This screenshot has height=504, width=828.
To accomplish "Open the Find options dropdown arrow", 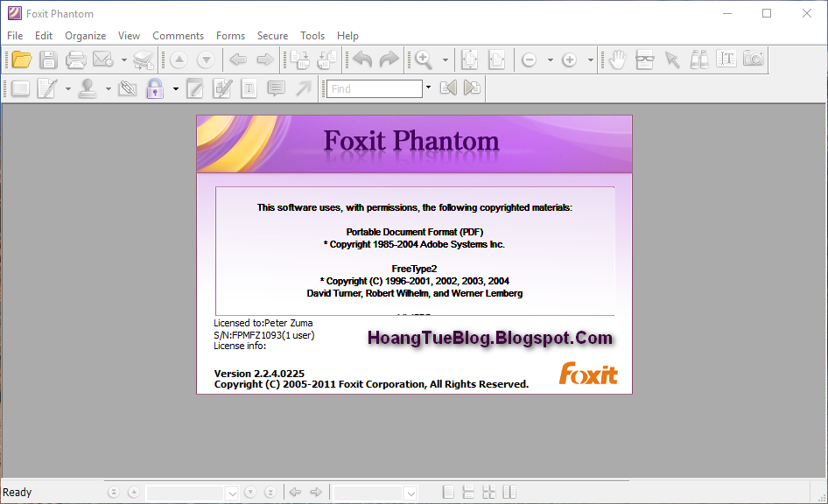I will [x=428, y=87].
